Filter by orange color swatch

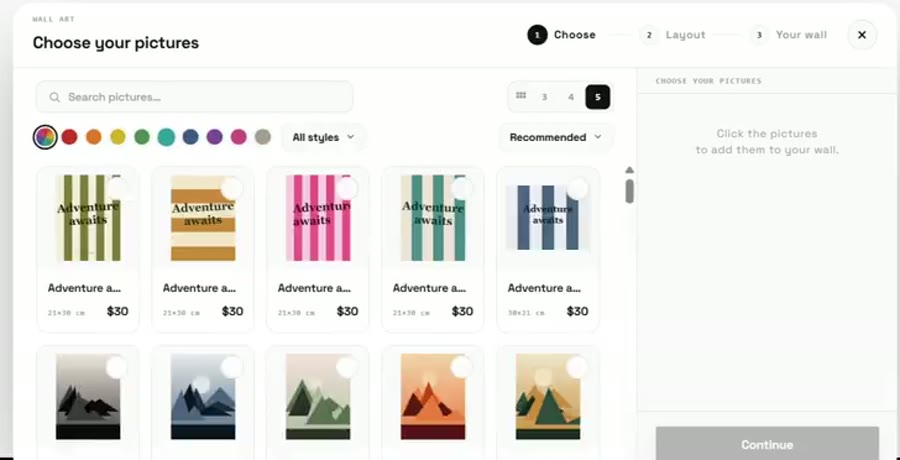[94, 137]
